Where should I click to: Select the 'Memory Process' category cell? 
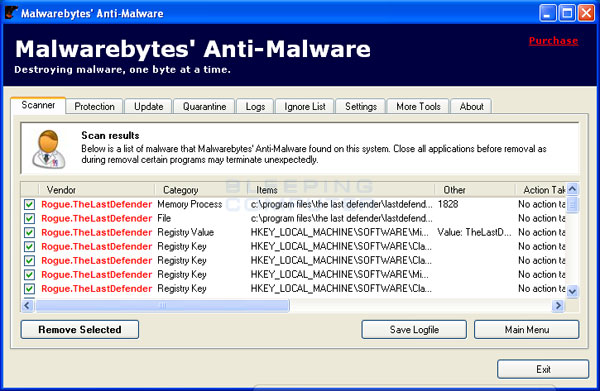190,204
